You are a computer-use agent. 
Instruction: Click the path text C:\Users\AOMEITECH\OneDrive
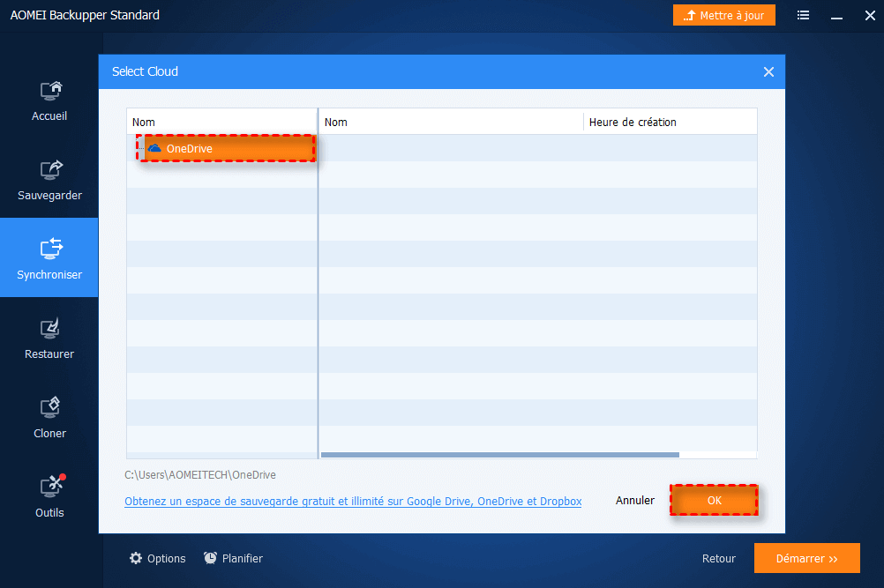(x=200, y=475)
